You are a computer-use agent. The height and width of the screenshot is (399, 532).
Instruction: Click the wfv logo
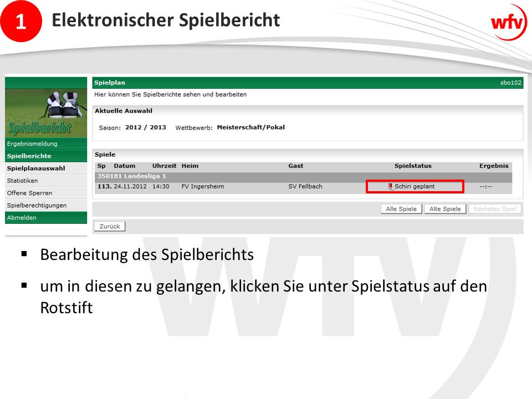click(x=508, y=23)
